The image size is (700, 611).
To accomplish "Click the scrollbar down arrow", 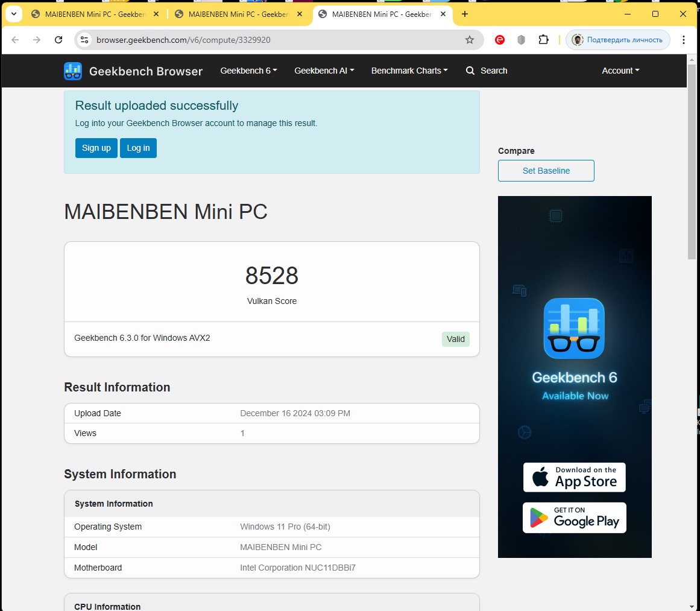I will point(692,606).
